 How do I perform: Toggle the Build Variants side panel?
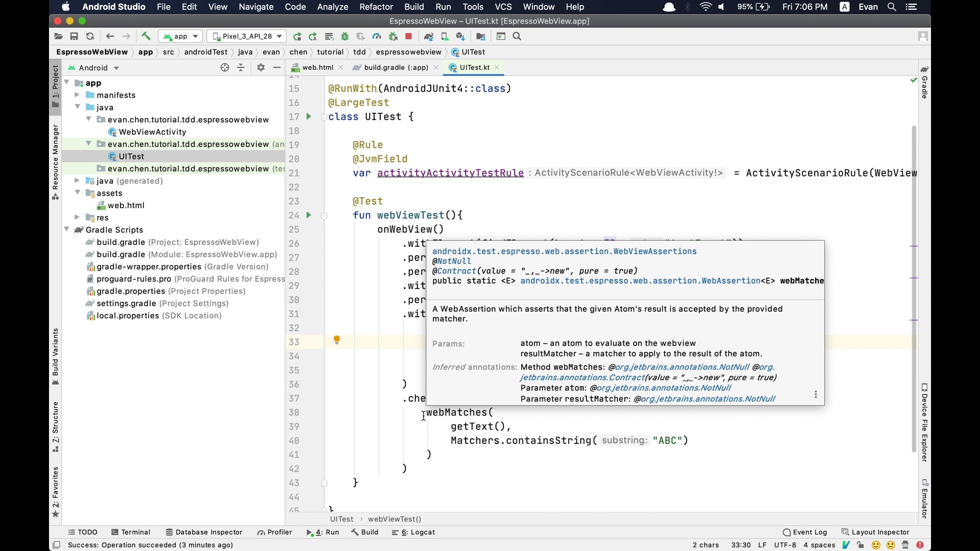coord(56,357)
